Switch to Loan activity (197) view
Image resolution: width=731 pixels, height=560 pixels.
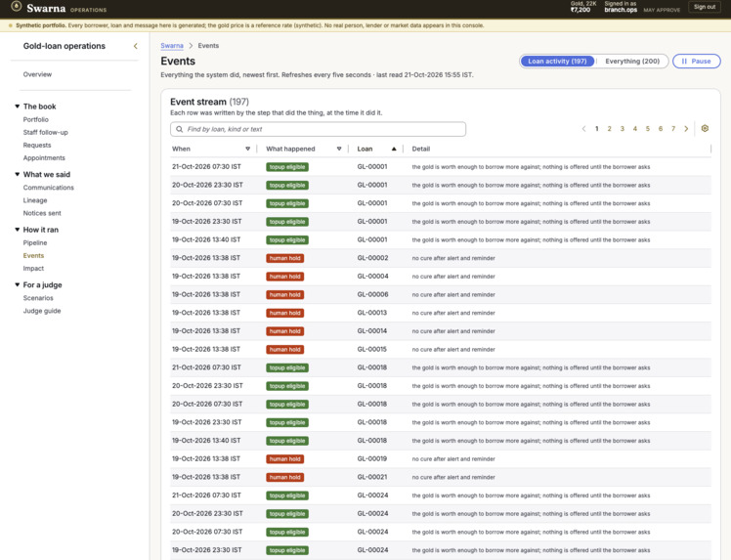[557, 62]
